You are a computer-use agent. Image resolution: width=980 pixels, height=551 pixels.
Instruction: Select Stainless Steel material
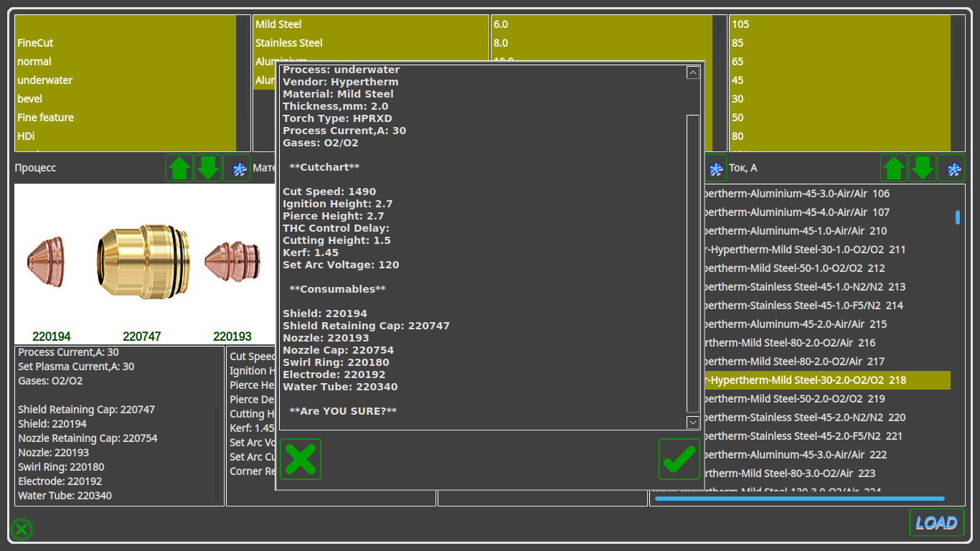coord(289,43)
